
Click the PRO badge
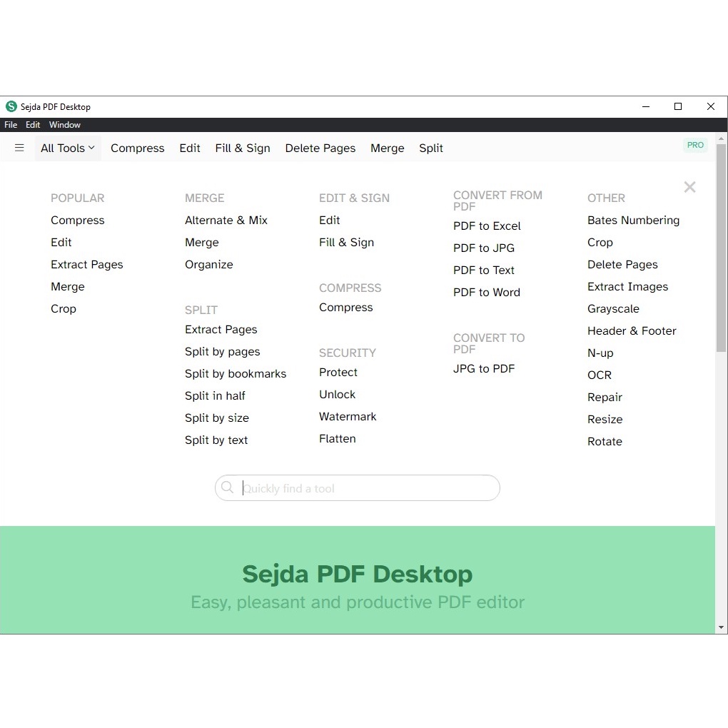694,145
